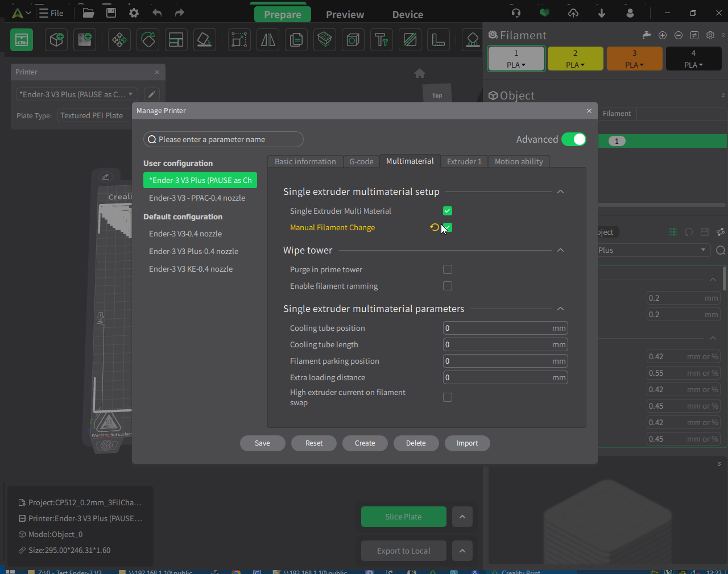Click the add cube model toolbar icon

[x=56, y=40]
